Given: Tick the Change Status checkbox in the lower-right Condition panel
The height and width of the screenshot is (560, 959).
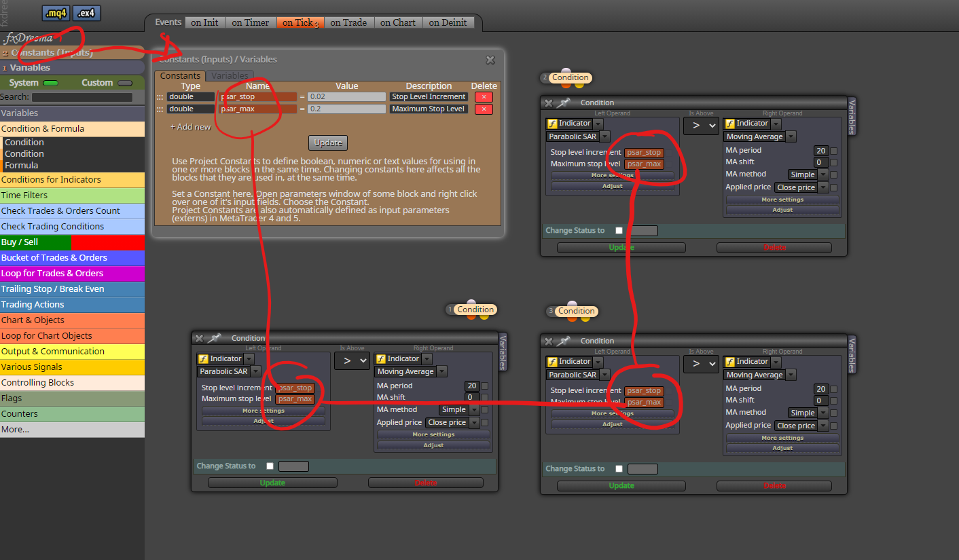Looking at the screenshot, I should click(x=619, y=469).
